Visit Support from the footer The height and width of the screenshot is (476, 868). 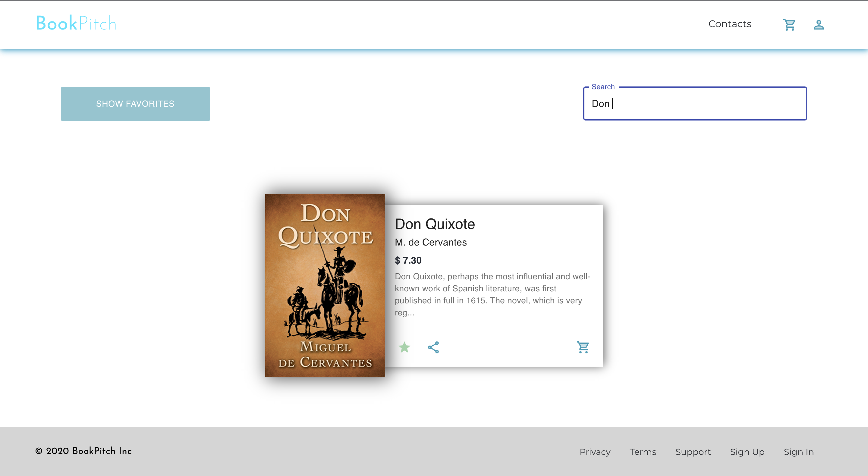point(693,452)
